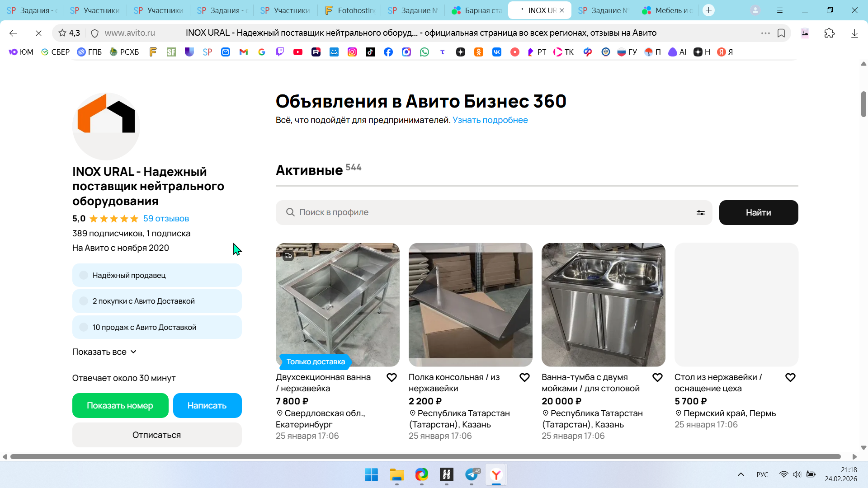
Task: Open the browser three-dots page menu
Action: pos(765,33)
